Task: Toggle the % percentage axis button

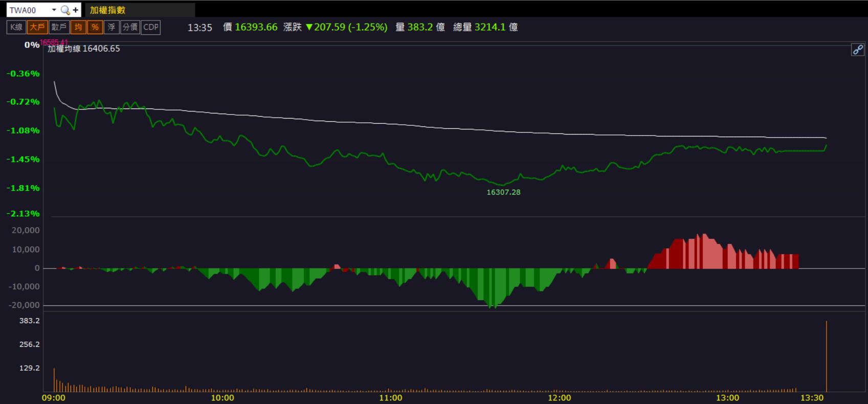Action: click(95, 27)
